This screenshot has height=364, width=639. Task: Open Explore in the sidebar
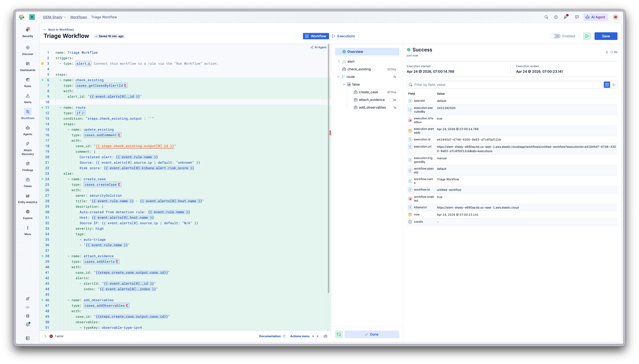[28, 215]
